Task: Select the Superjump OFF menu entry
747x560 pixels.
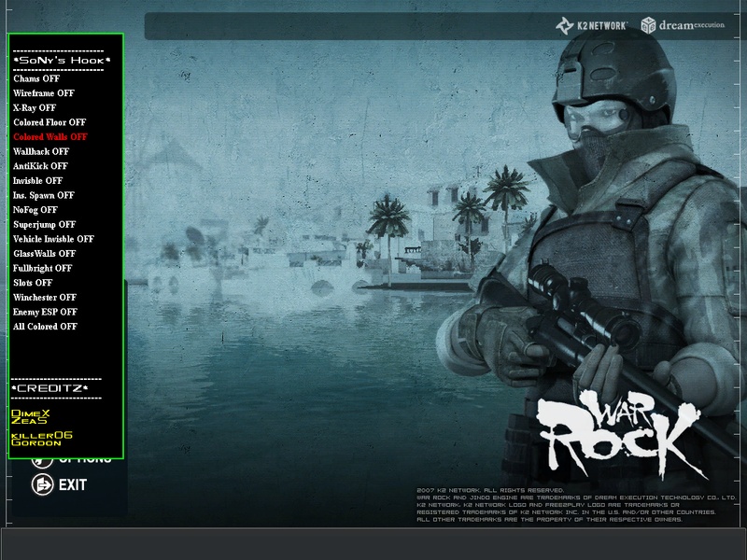Action: pyautogui.click(x=44, y=225)
